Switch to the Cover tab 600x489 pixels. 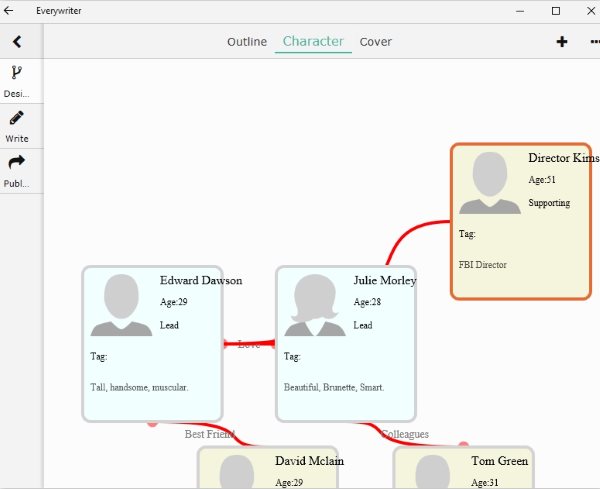[376, 42]
